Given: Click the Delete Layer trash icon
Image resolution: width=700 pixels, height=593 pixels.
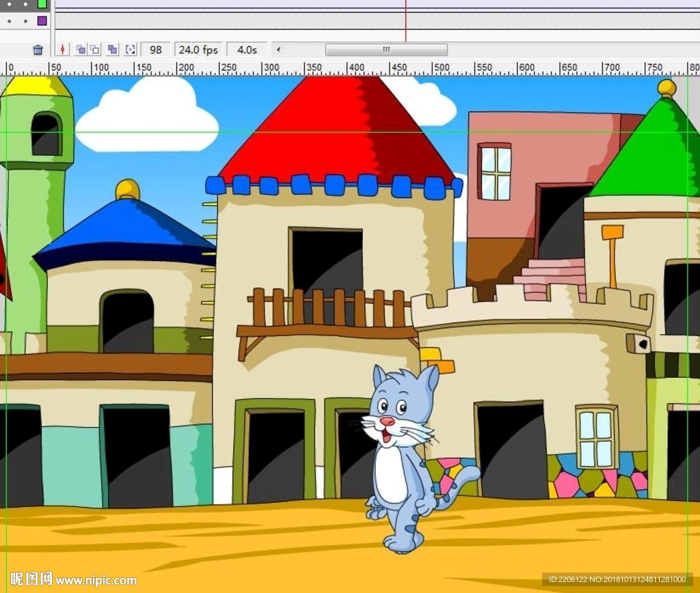Looking at the screenshot, I should (x=38, y=50).
